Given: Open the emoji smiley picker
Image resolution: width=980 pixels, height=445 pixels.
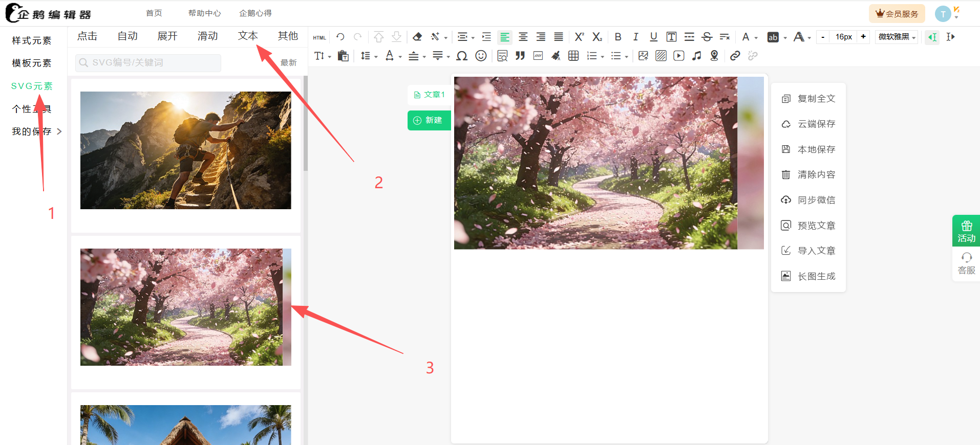Looking at the screenshot, I should point(481,56).
